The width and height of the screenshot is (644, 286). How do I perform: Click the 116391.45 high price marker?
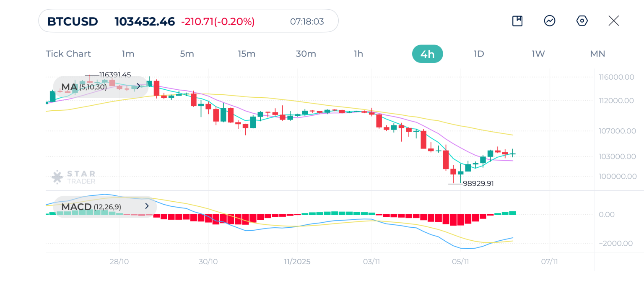coord(115,75)
